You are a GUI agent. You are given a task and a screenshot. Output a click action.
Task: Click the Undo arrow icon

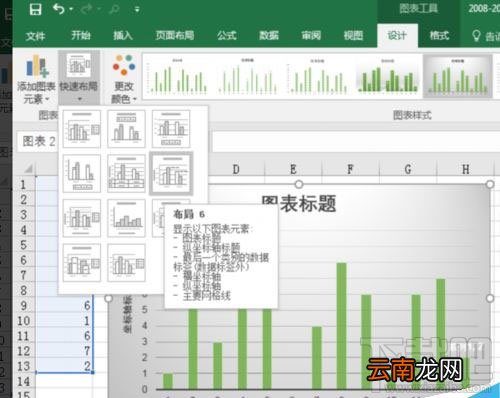click(x=59, y=9)
